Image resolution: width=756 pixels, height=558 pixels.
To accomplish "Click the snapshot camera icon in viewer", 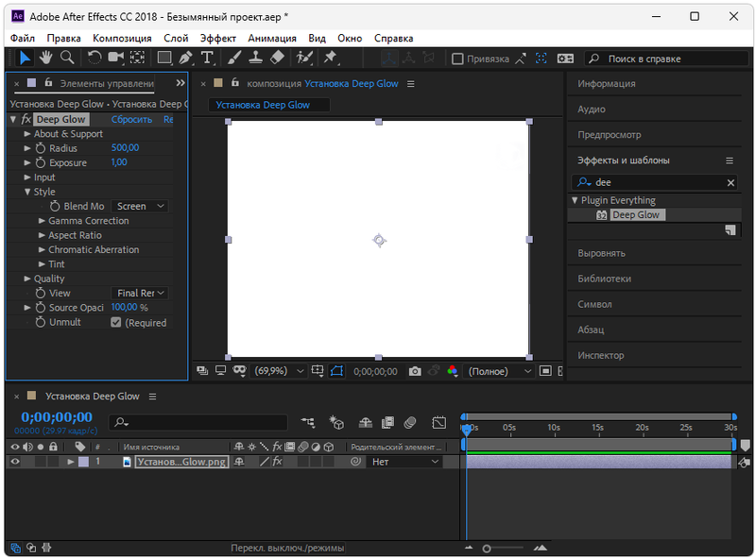I will (x=415, y=371).
